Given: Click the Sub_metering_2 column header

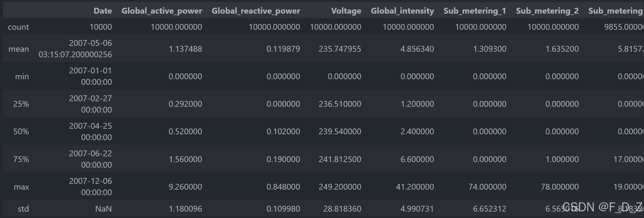Looking at the screenshot, I should (x=547, y=11).
